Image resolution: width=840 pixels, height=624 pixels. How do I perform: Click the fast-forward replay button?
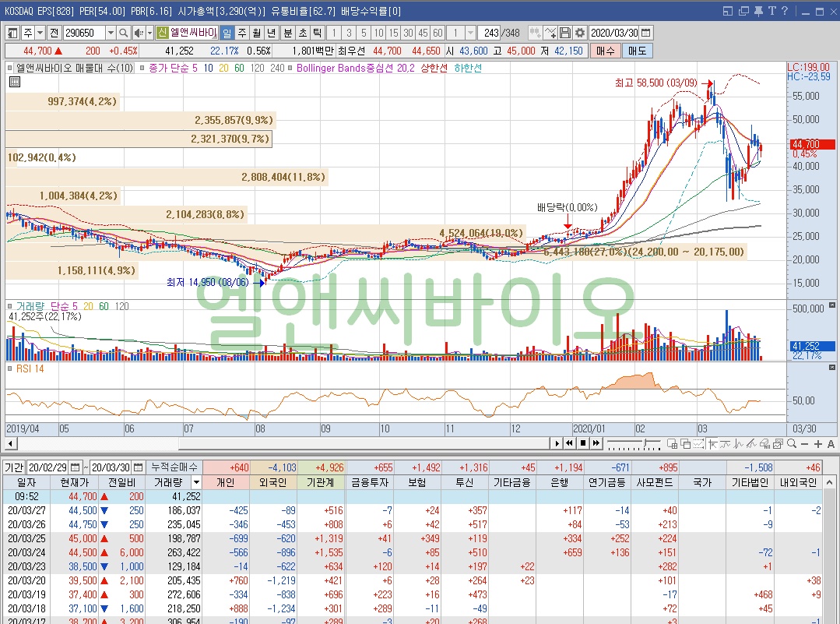tap(596, 443)
